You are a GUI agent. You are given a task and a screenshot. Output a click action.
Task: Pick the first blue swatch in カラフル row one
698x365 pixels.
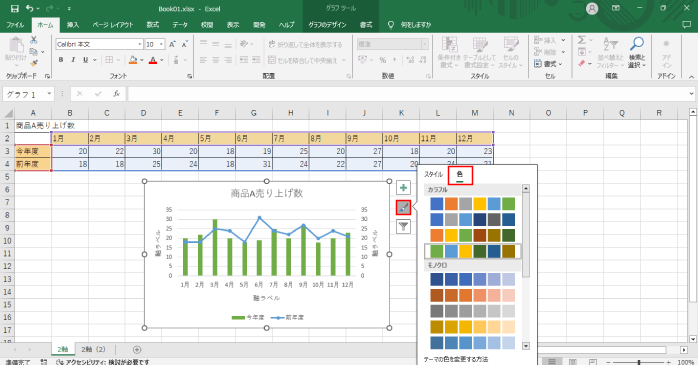point(437,204)
